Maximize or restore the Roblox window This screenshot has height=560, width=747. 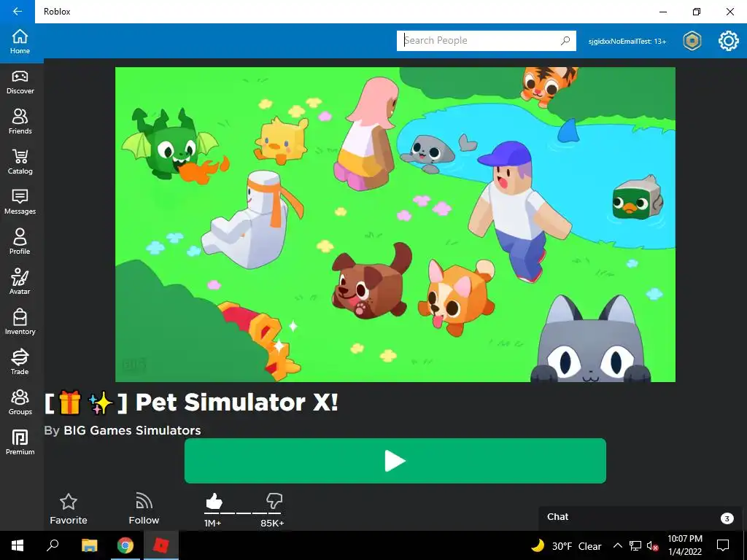click(697, 12)
